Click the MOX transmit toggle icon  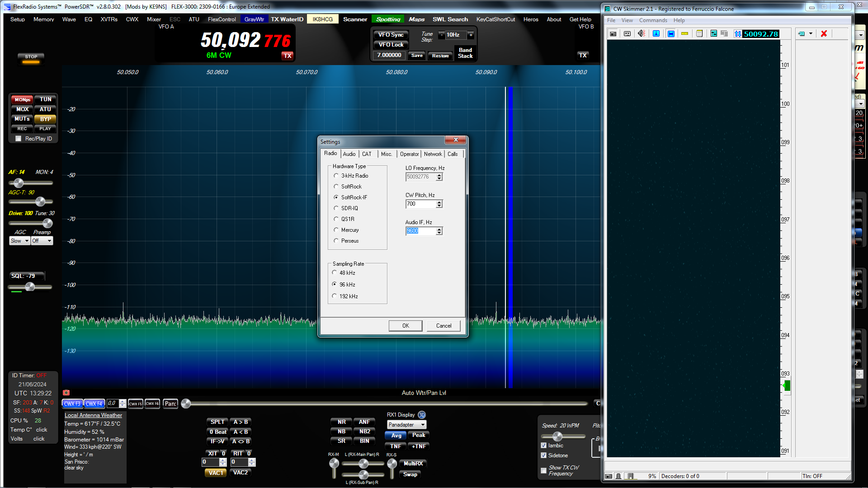pyautogui.click(x=21, y=109)
